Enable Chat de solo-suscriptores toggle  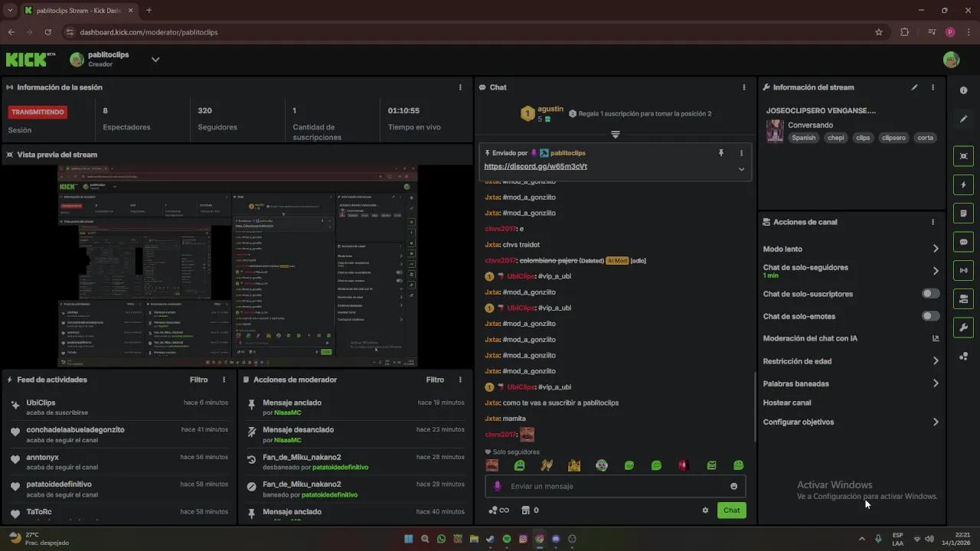click(x=930, y=294)
